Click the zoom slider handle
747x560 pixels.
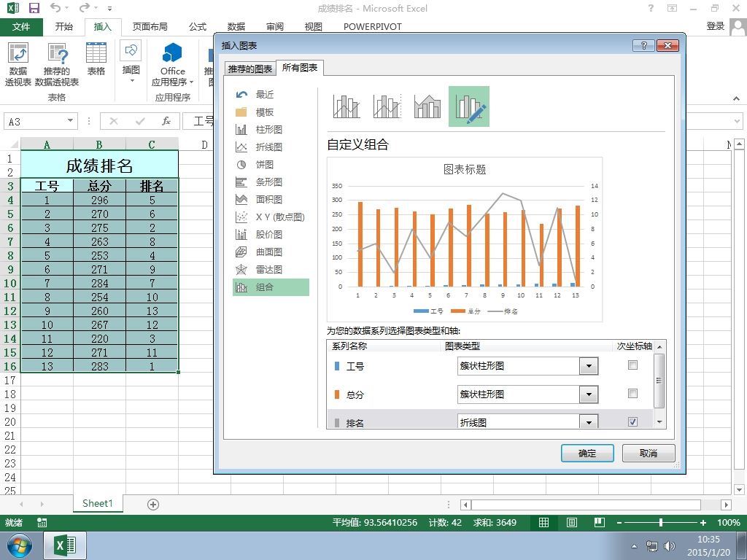(661, 522)
